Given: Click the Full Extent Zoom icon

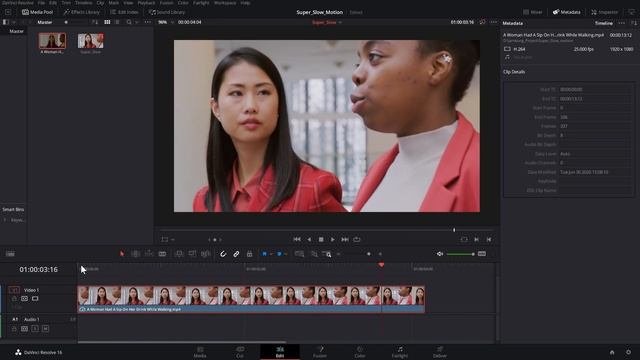Looking at the screenshot, I should click(x=299, y=254).
